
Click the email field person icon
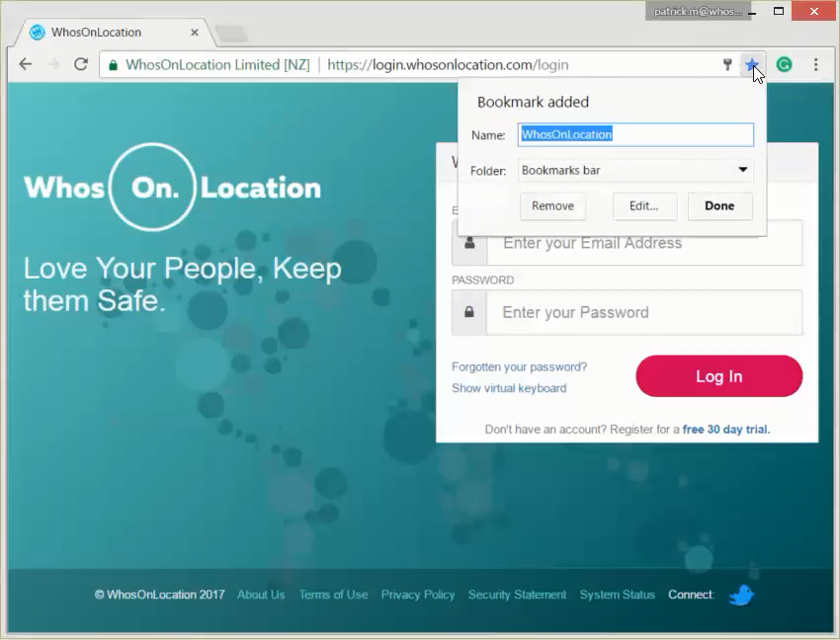[x=468, y=243]
